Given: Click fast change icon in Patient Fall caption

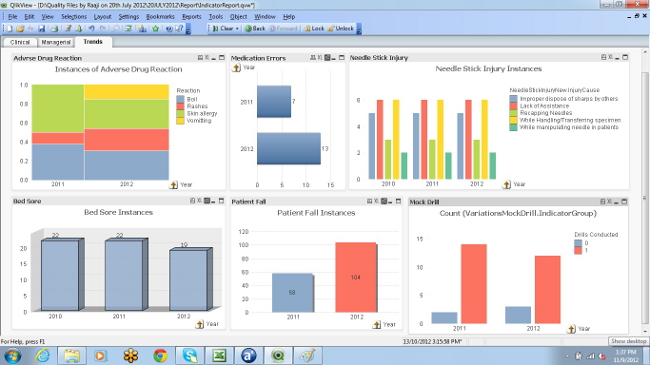Looking at the screenshot, I should coord(384,201).
